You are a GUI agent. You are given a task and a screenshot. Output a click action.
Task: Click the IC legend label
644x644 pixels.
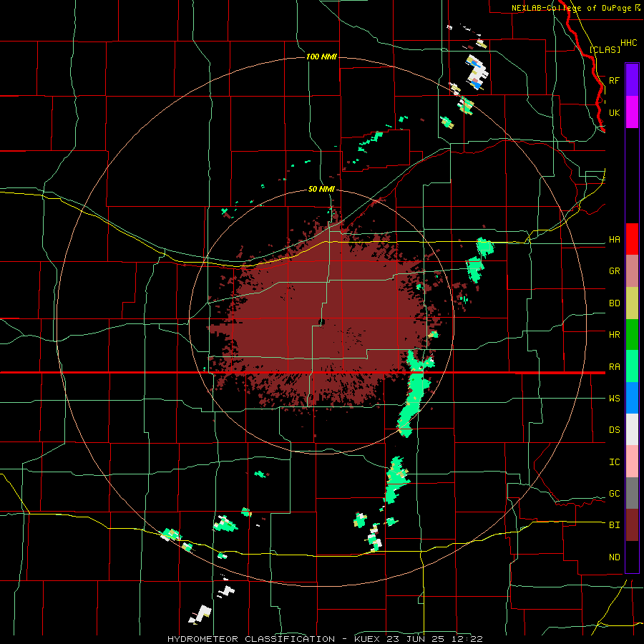(614, 462)
